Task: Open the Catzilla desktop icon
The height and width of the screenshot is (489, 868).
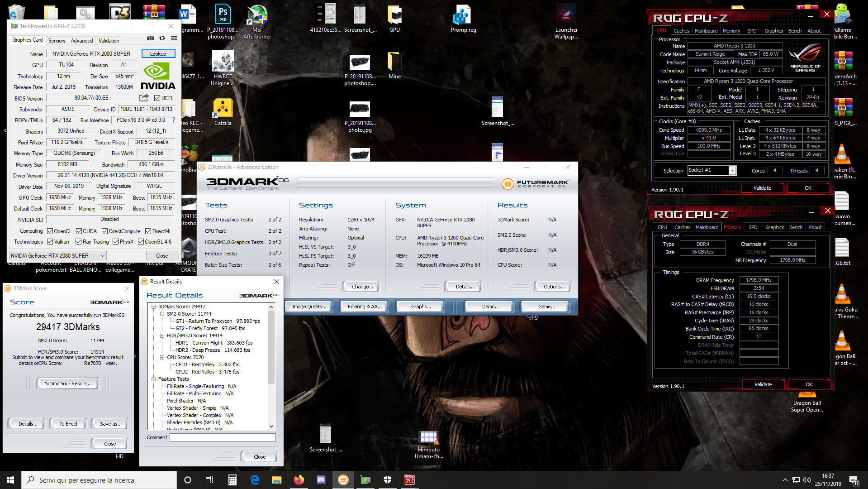Action: (x=223, y=112)
